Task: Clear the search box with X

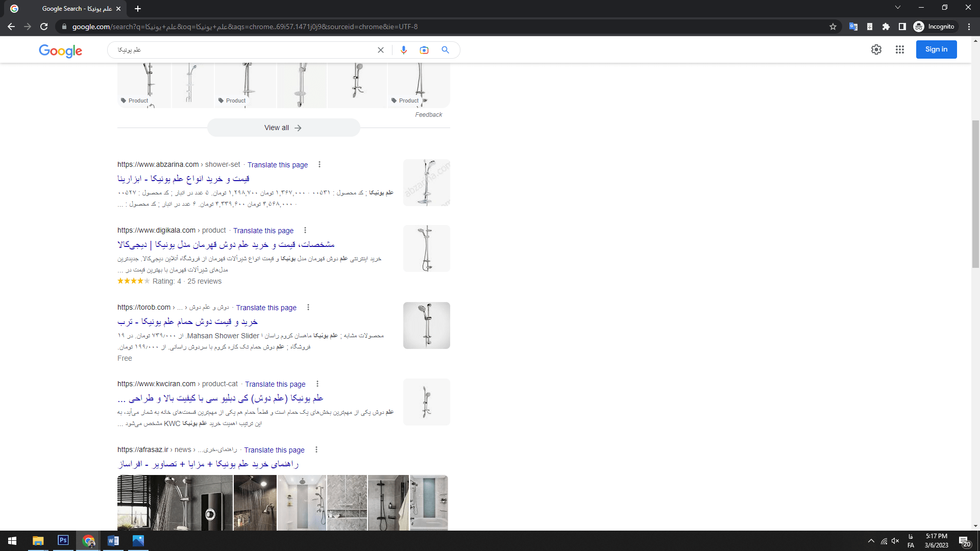Action: pyautogui.click(x=381, y=50)
